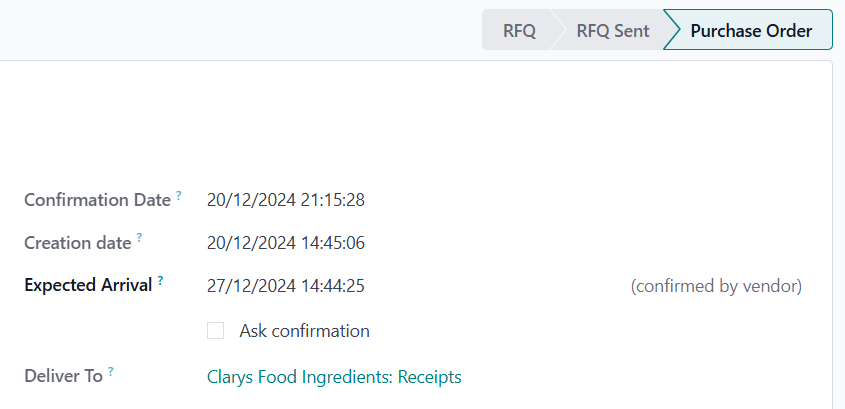Click the Creation date value 20/12/2024 14:45:06

[285, 243]
